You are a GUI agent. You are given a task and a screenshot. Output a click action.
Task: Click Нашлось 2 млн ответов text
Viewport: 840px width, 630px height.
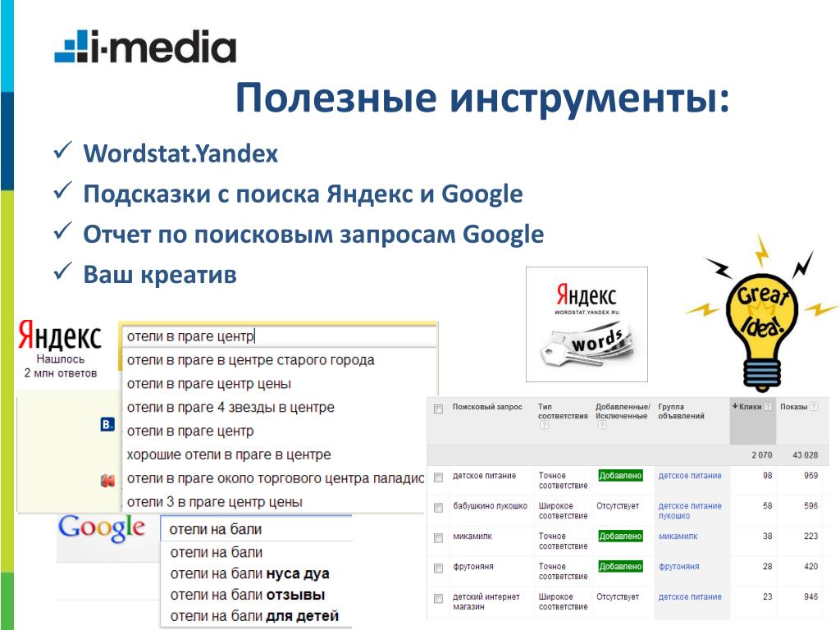click(x=61, y=366)
